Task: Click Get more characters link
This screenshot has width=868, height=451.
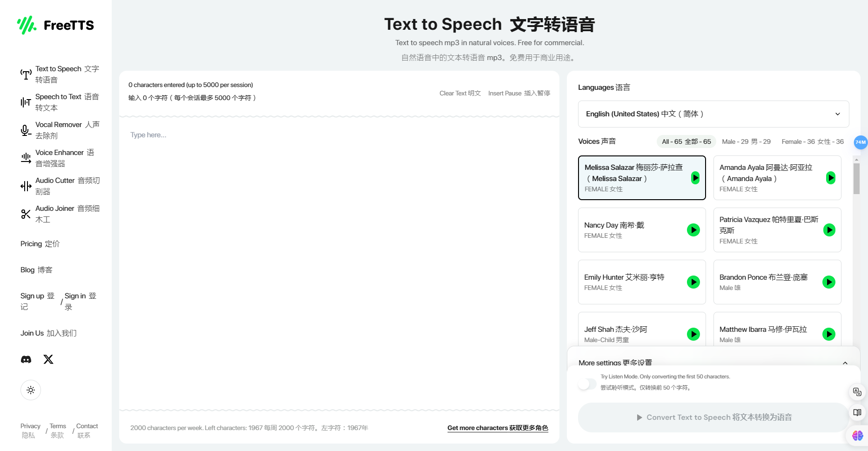Action: 498,428
